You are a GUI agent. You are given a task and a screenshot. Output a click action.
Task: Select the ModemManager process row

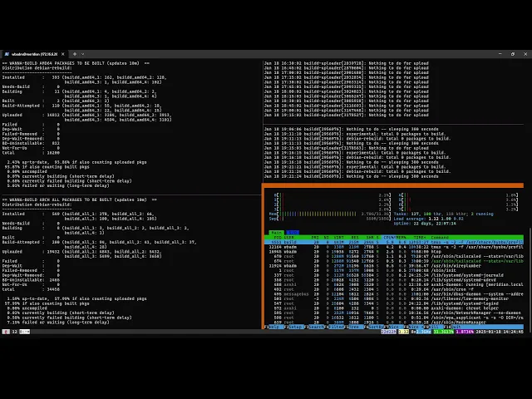pyautogui.click(x=394, y=322)
